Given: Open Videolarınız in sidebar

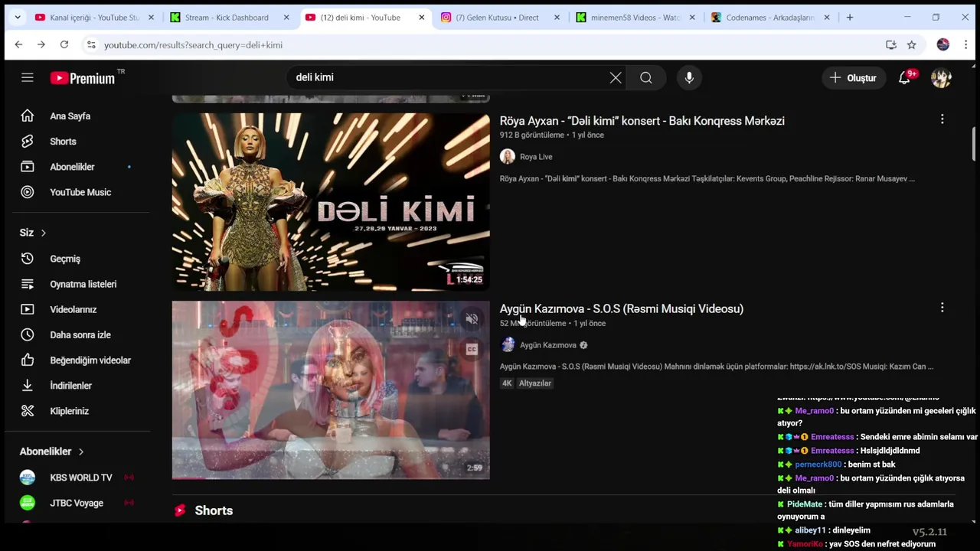Looking at the screenshot, I should click(x=73, y=309).
